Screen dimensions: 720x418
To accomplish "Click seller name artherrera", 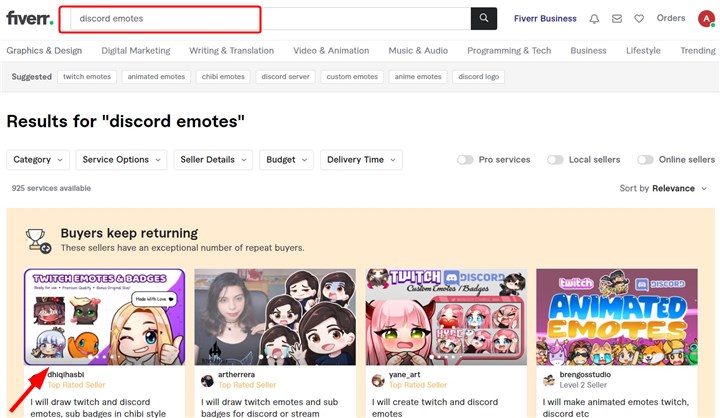I will pyautogui.click(x=236, y=375).
